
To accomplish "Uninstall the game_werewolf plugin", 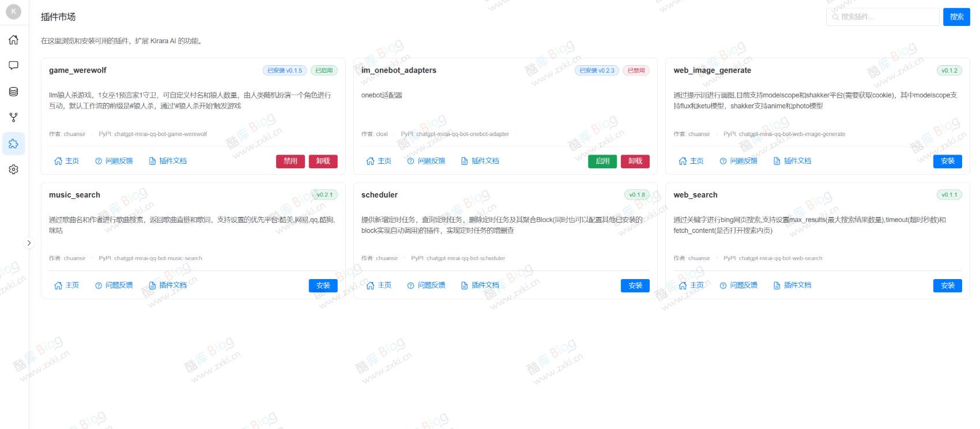I will [323, 161].
